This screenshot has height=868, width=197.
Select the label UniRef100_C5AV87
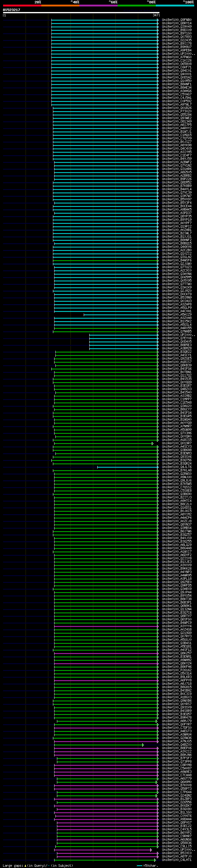pos(177,768)
